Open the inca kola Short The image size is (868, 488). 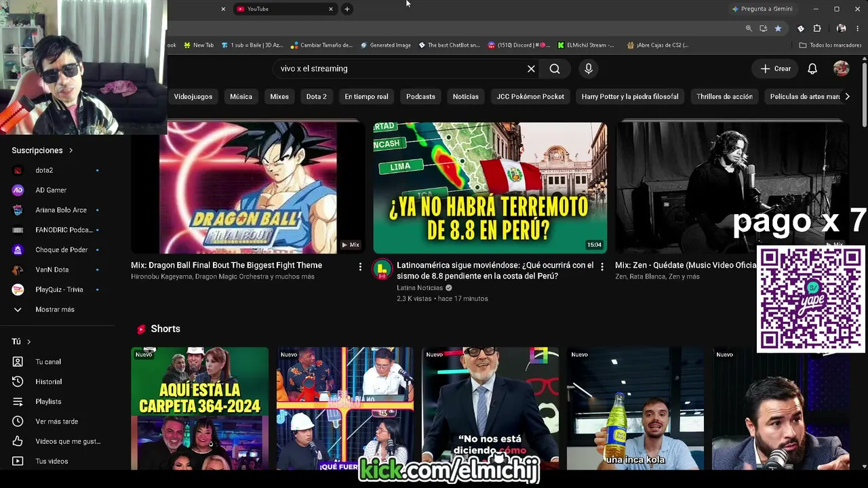click(x=635, y=409)
